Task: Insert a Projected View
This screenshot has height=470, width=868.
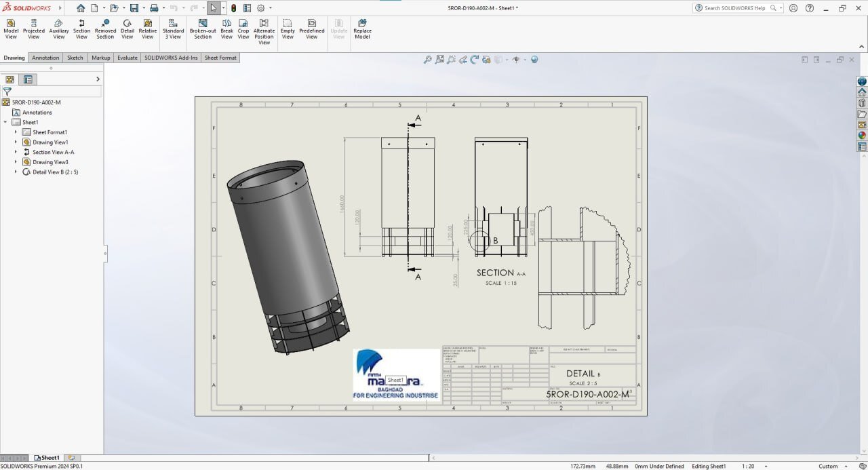Action: [x=33, y=29]
